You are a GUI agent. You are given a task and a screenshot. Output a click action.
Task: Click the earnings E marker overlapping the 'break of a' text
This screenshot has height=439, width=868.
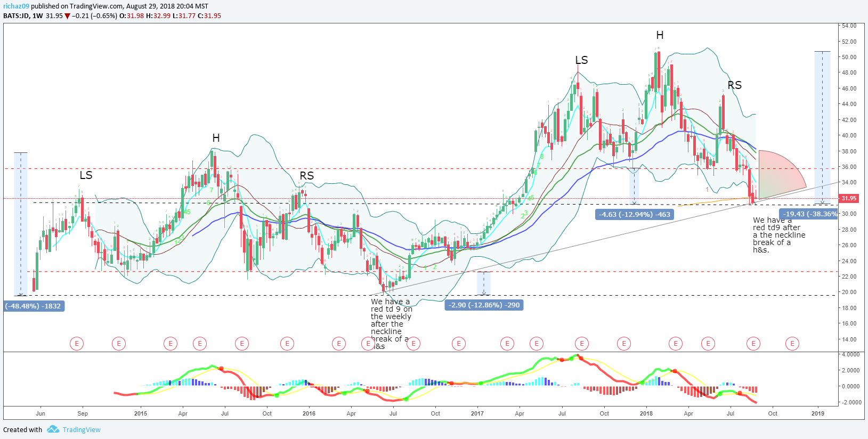click(x=368, y=344)
